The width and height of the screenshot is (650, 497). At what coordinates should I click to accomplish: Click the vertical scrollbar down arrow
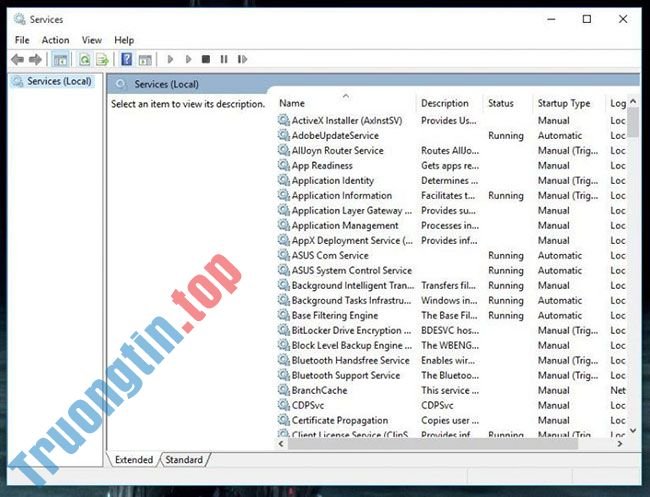tap(633, 431)
